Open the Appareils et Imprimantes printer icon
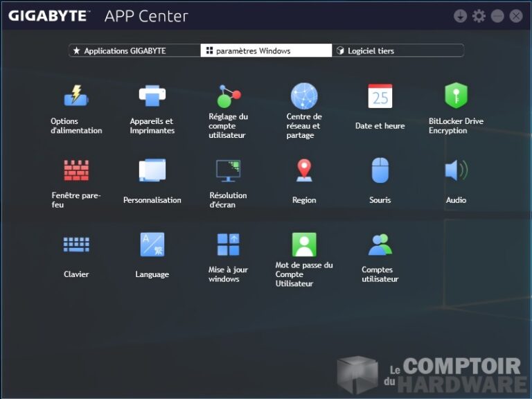Viewport: 532px width, 399px height. click(152, 96)
